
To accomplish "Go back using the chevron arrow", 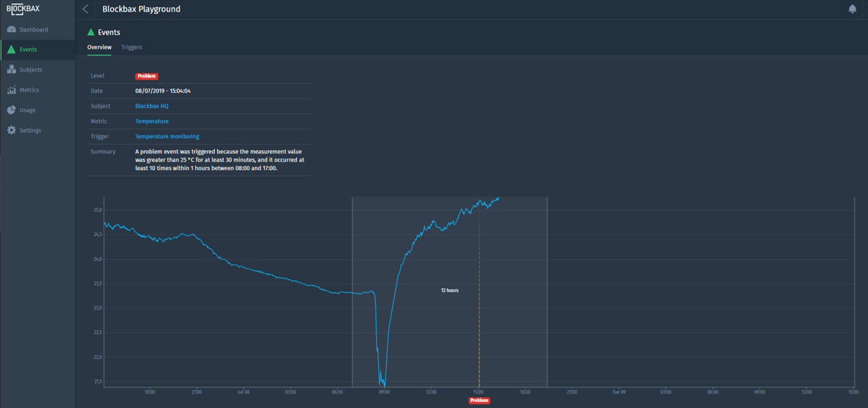I will 85,9.
